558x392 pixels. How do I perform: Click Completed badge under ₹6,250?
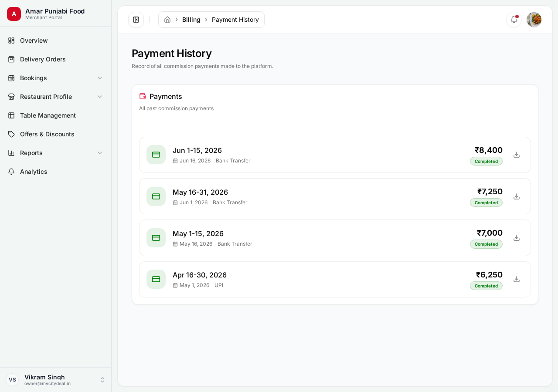[x=486, y=286]
